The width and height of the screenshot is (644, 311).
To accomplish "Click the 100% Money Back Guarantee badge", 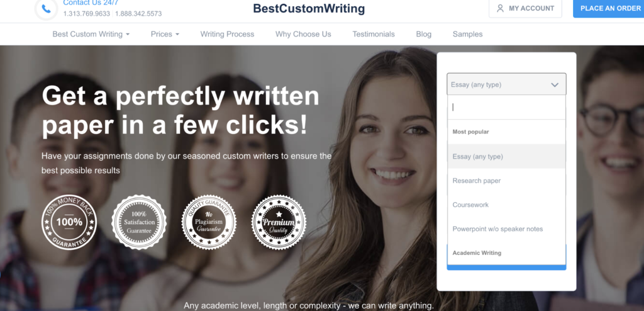I will (69, 222).
